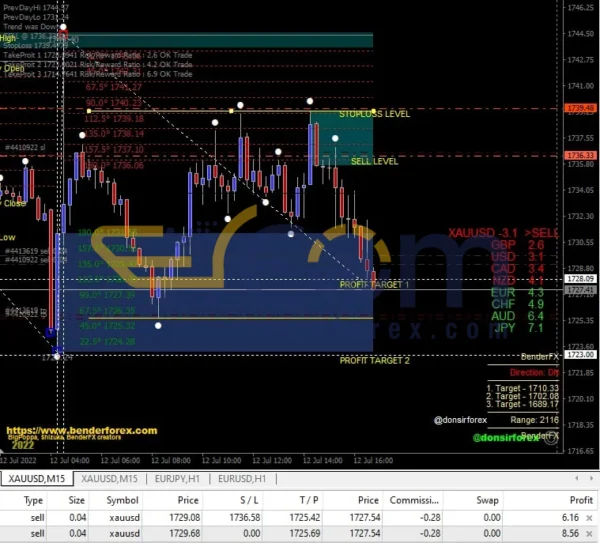Sort trades by the Symbol column

(x=122, y=498)
